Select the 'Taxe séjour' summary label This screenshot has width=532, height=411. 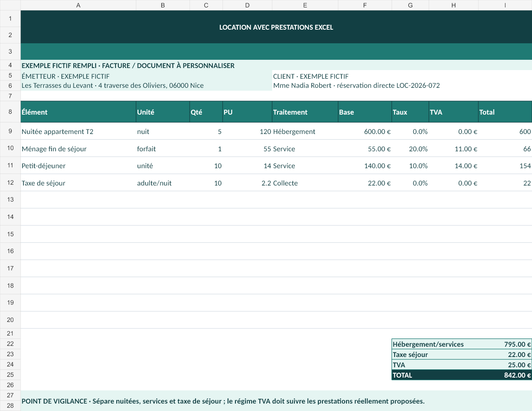(x=435, y=354)
